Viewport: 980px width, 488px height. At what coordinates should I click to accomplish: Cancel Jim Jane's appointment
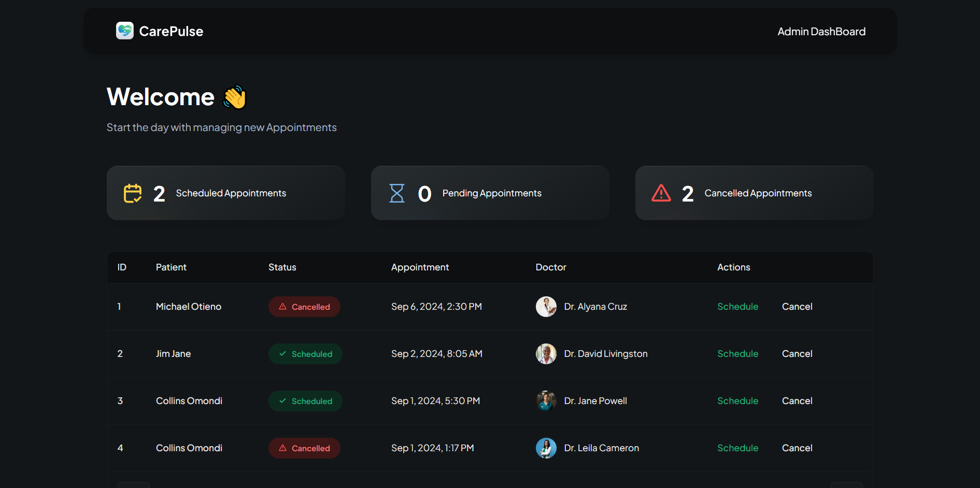797,354
